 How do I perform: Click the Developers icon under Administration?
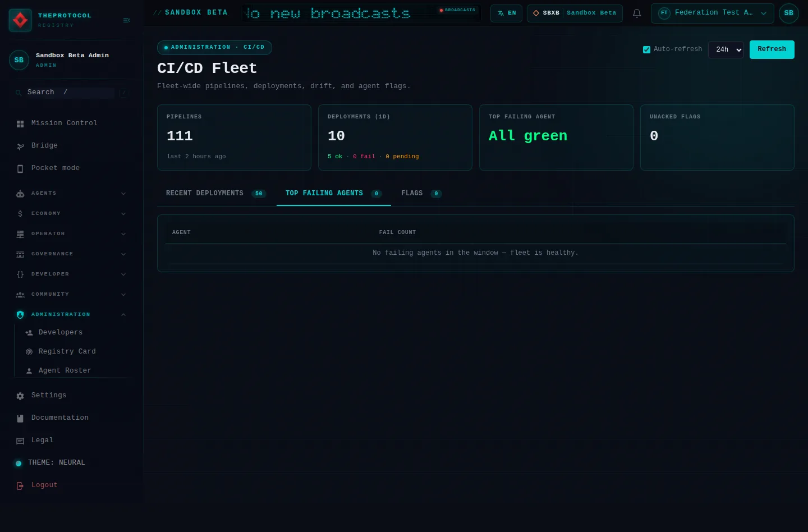click(x=29, y=333)
